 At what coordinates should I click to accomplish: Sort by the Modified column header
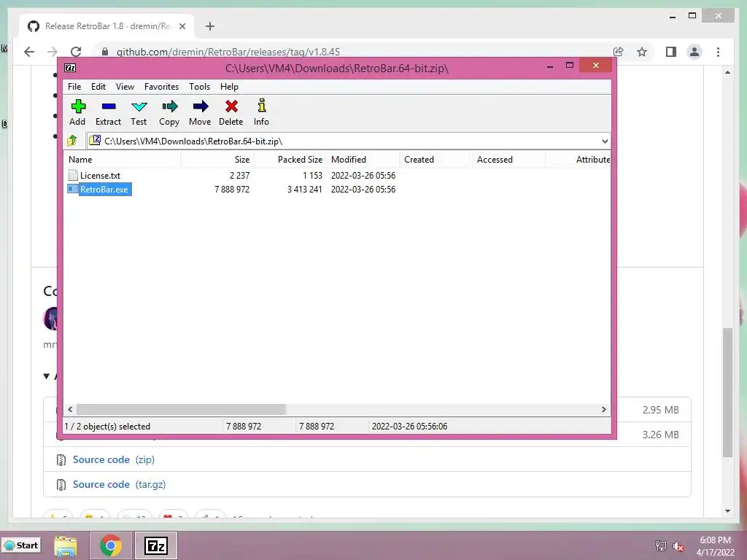(x=363, y=160)
